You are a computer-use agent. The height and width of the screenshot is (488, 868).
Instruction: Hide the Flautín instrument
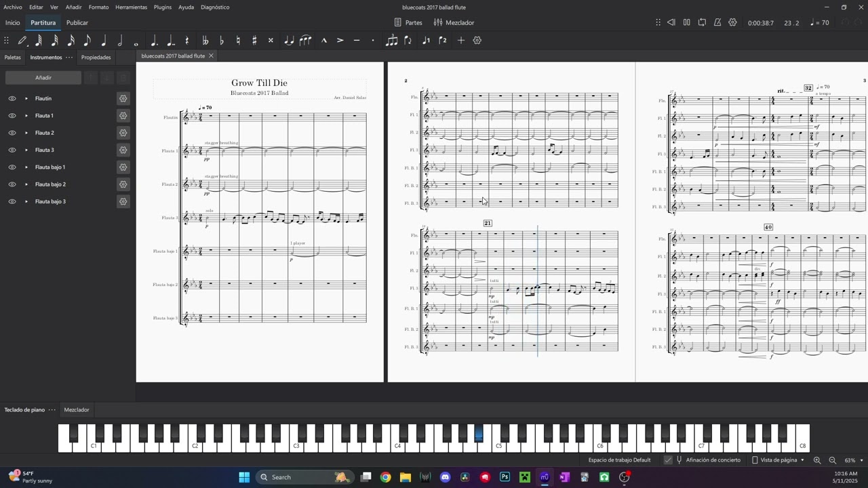[x=12, y=98]
